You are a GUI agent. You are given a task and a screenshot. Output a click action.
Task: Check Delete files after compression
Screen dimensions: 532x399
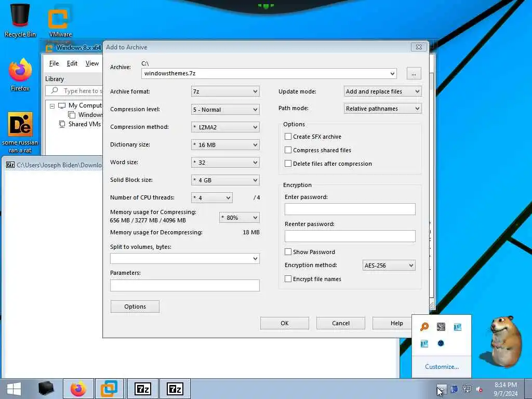288,164
